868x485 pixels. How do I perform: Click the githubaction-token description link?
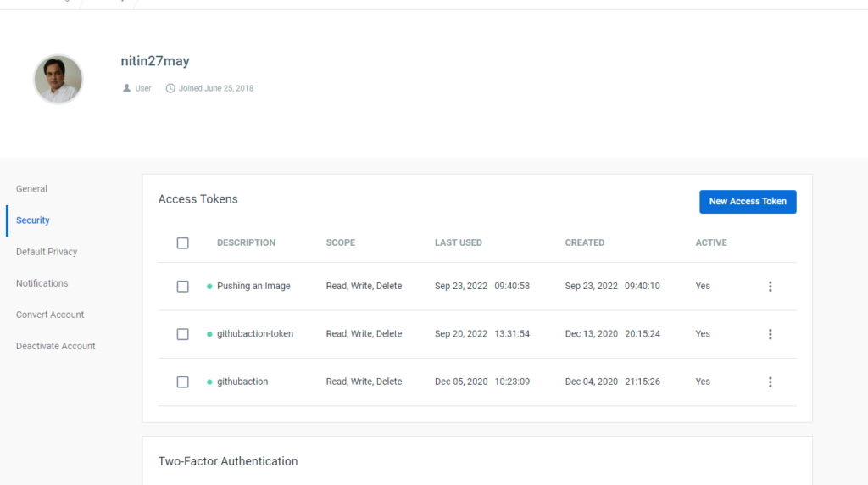coord(255,334)
